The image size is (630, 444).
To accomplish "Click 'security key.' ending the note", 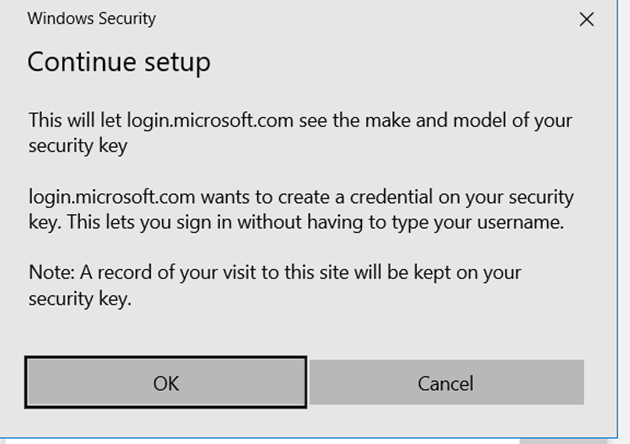I will (x=80, y=298).
